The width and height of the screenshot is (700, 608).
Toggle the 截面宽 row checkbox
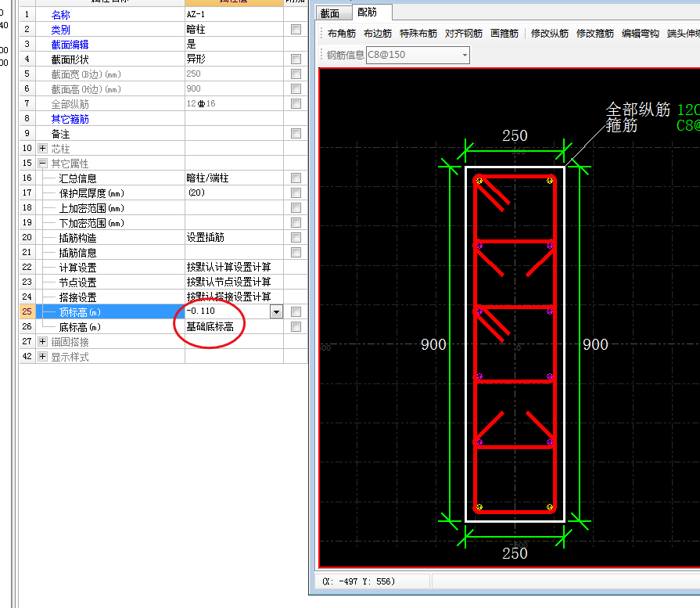[296, 74]
